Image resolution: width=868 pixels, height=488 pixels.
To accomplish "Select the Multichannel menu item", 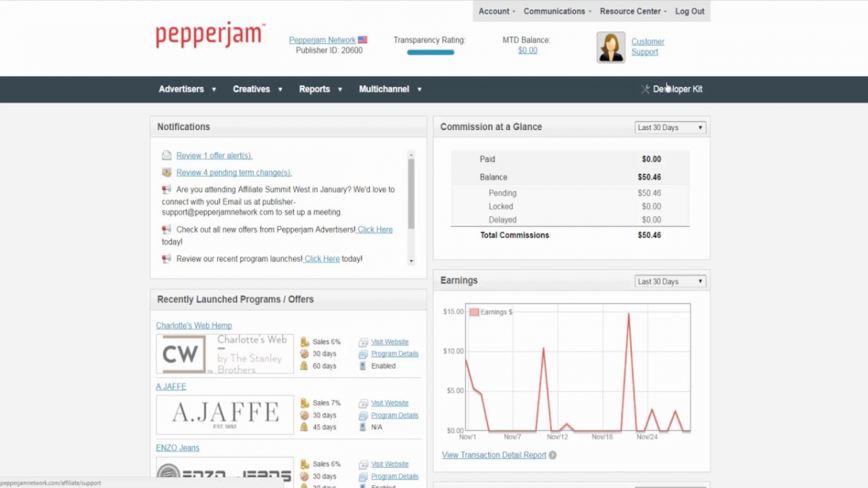I will (385, 89).
